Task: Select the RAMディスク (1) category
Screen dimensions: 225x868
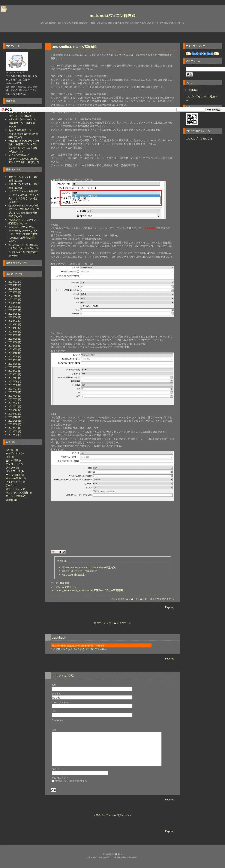Action: click(x=14, y=453)
